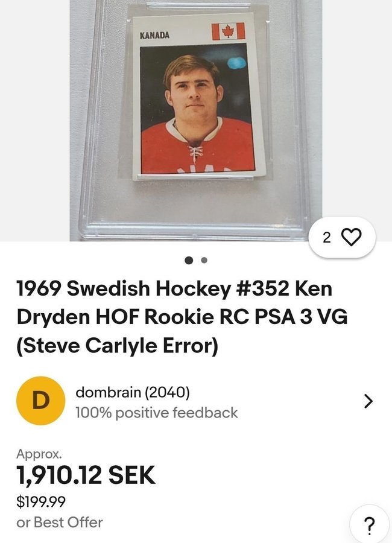This screenshot has height=543, width=392.
Task: Open the 100% positive feedback details
Action: click(157, 413)
